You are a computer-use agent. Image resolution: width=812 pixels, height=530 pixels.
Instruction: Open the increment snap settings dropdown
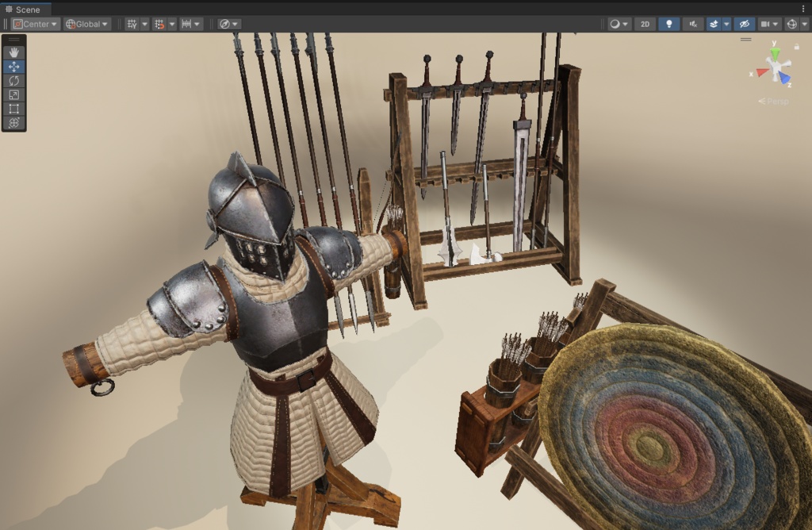pyautogui.click(x=190, y=24)
